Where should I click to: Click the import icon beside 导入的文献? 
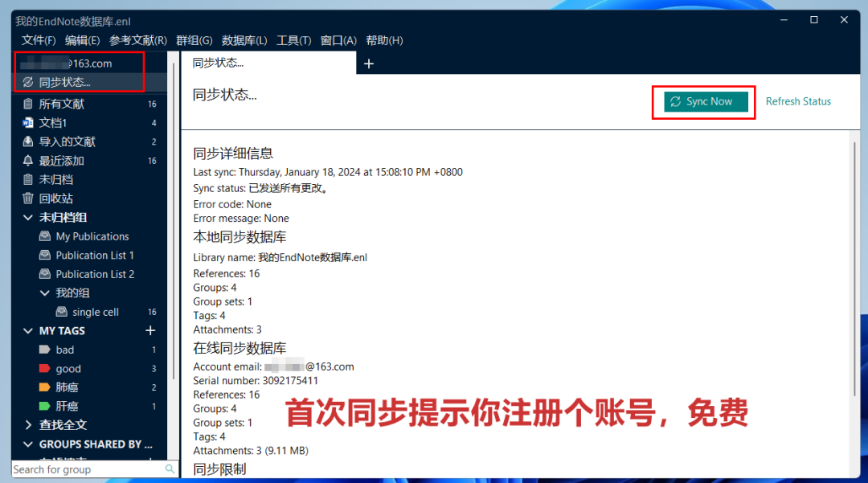click(27, 141)
